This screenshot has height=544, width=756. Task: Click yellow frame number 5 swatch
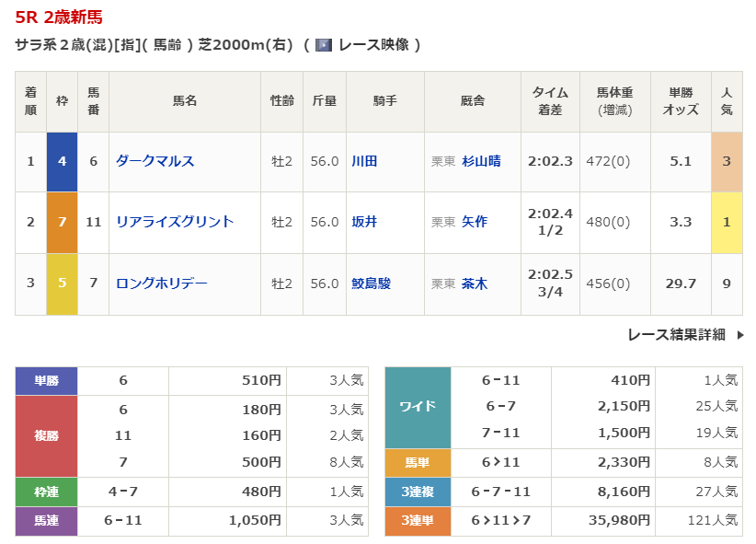coord(62,284)
